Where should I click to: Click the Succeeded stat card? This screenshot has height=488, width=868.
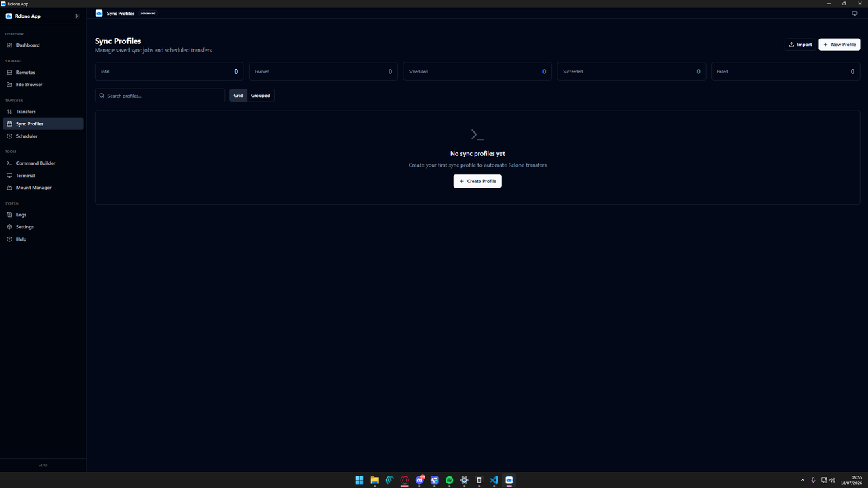tap(631, 71)
